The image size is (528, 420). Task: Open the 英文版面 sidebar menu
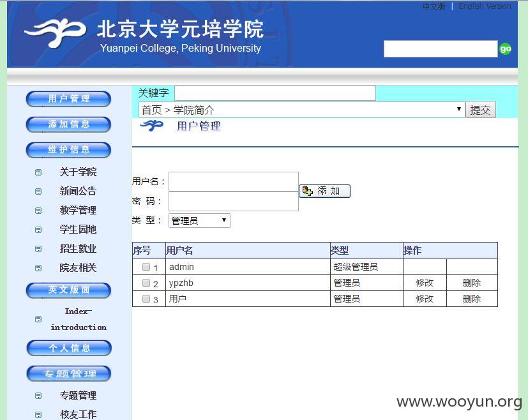68,290
